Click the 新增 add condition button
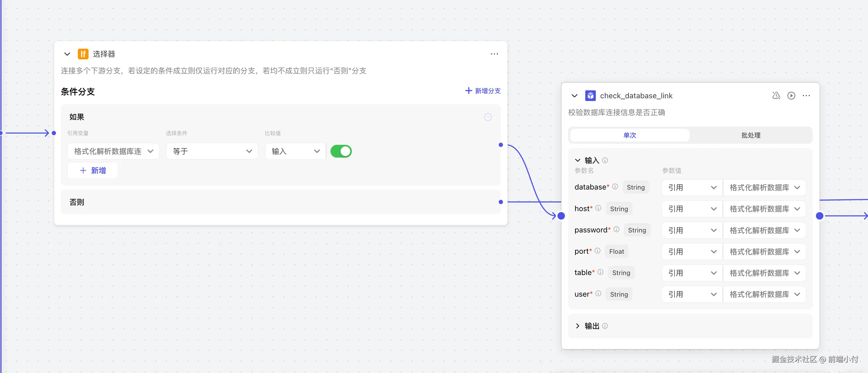Image resolution: width=868 pixels, height=373 pixels. 93,170
